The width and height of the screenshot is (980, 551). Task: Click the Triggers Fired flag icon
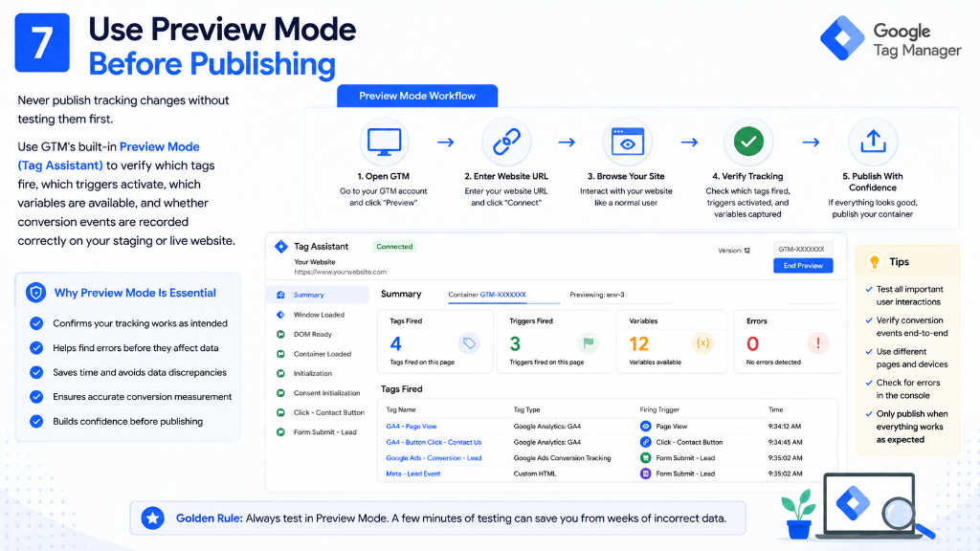[x=588, y=343]
